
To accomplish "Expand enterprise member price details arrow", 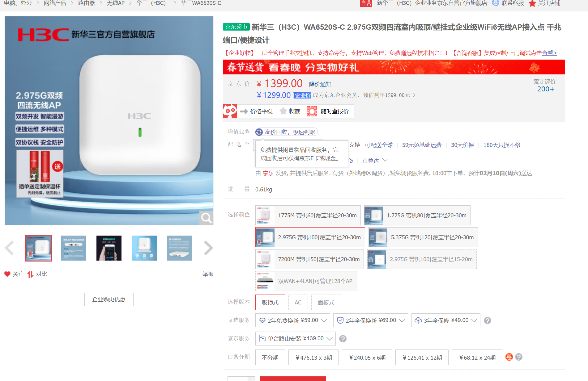I will [x=414, y=95].
